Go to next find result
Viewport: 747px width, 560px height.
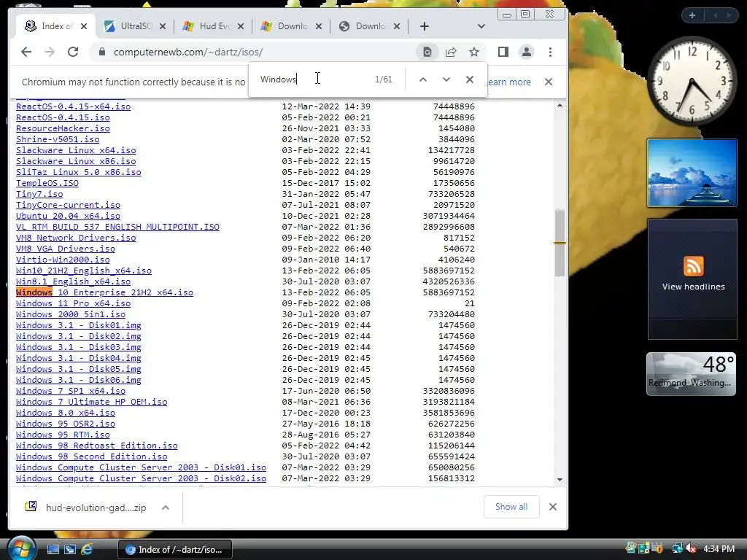[446, 79]
